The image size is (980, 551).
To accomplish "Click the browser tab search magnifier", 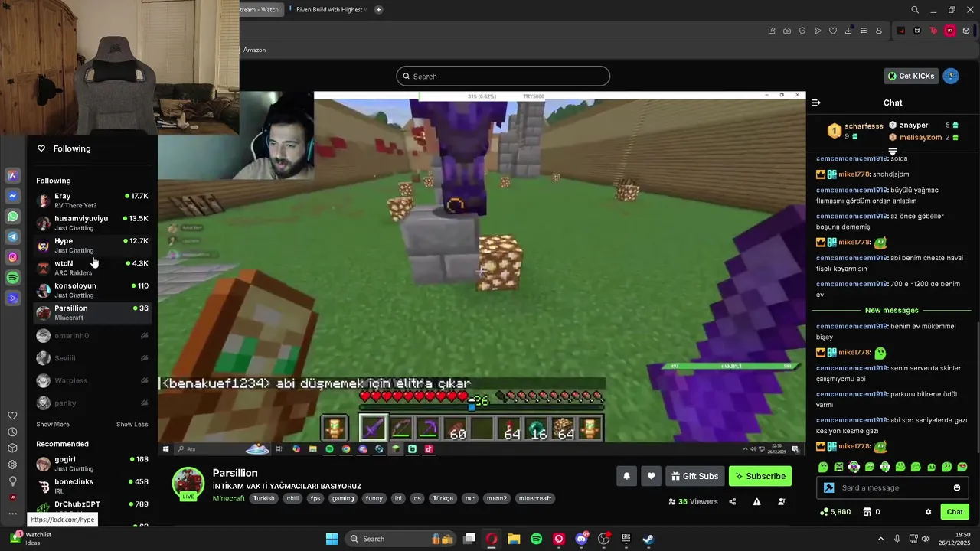I will tap(915, 10).
